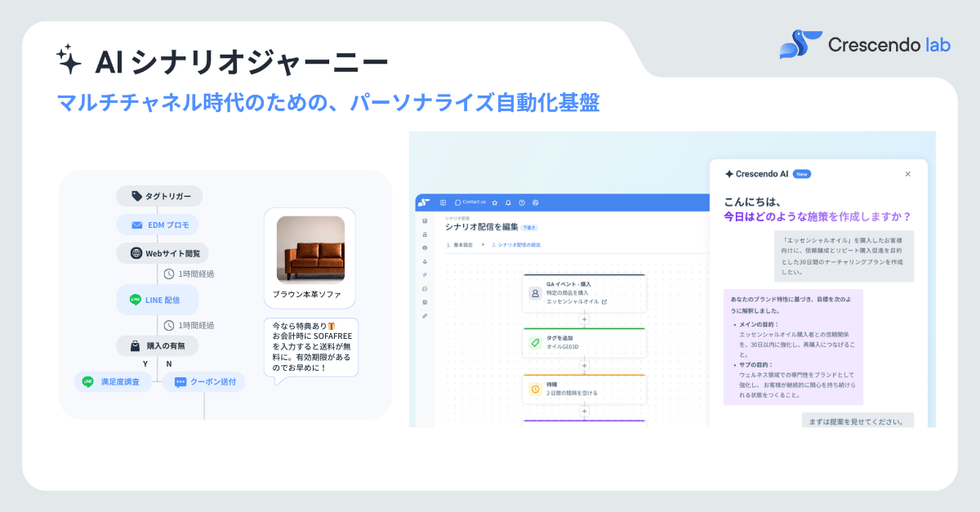This screenshot has width=980, height=512.
Task: Click the help question-mark icon in the top bar
Action: point(520,201)
